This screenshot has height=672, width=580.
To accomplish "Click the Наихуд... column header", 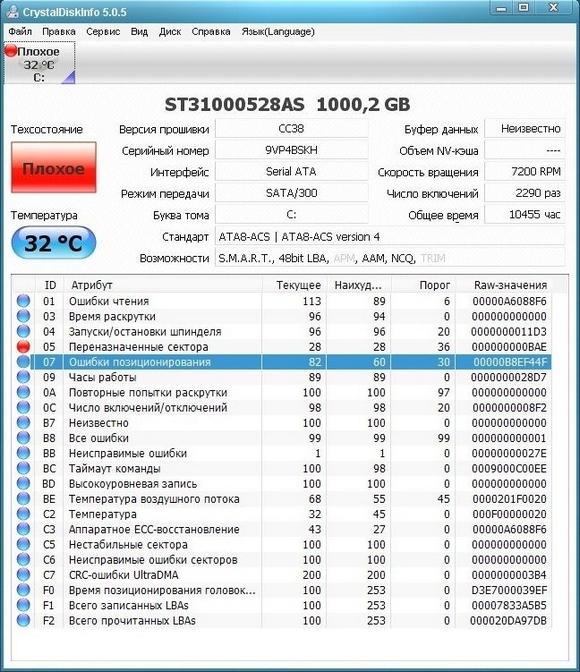I will pos(359,285).
